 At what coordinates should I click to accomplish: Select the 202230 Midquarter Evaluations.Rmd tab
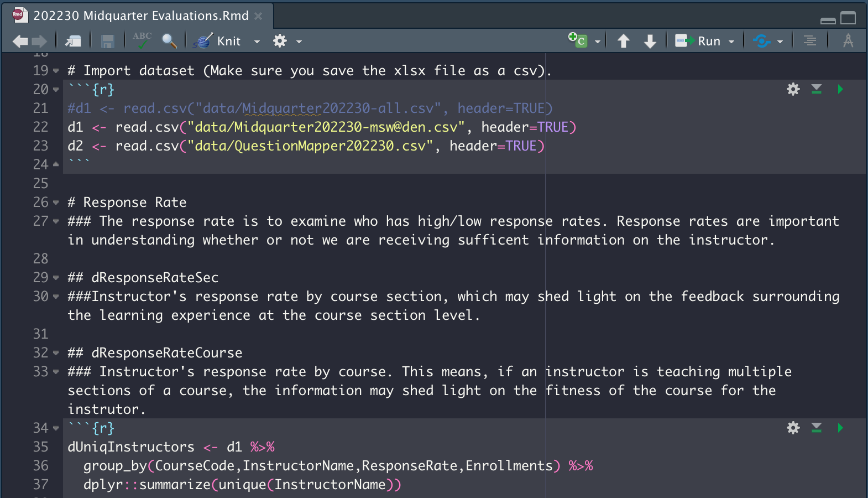(x=141, y=15)
